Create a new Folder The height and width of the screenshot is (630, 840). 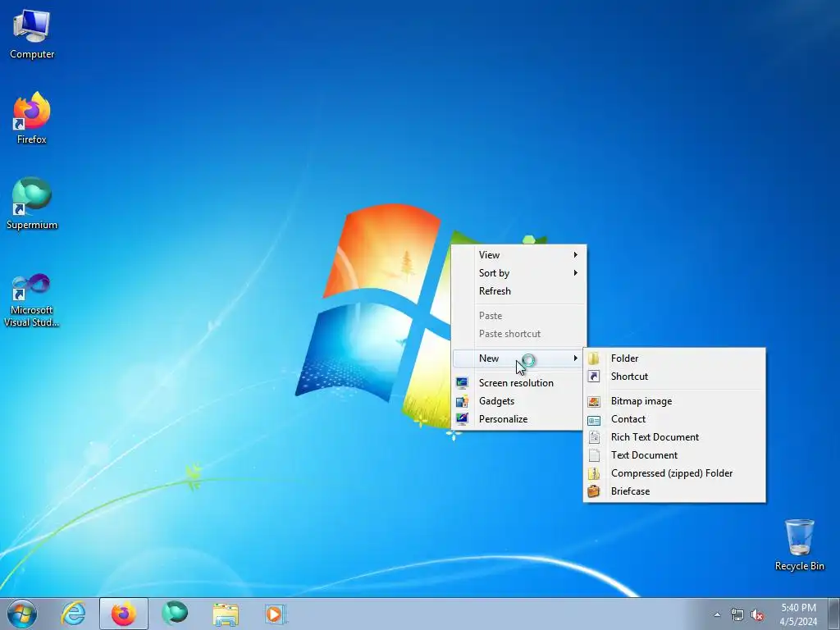click(x=674, y=358)
